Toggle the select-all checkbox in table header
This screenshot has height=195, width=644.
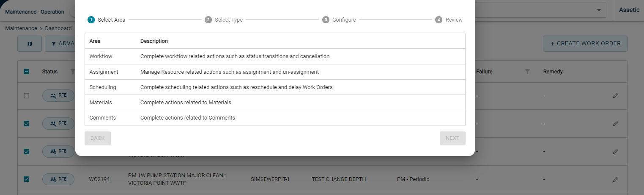pyautogui.click(x=26, y=72)
